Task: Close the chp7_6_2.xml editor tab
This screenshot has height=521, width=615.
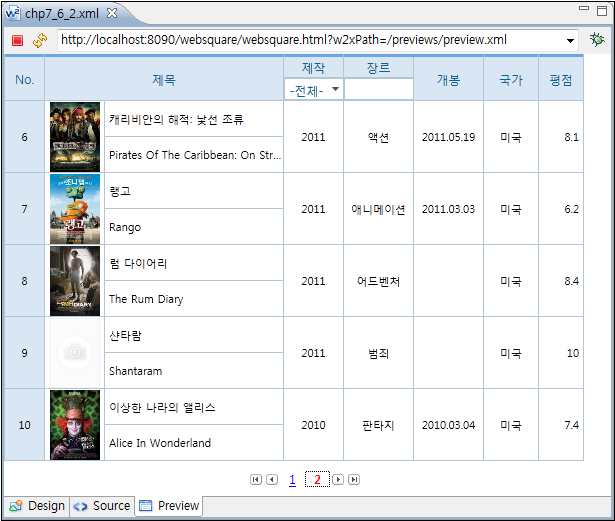Action: (x=112, y=13)
